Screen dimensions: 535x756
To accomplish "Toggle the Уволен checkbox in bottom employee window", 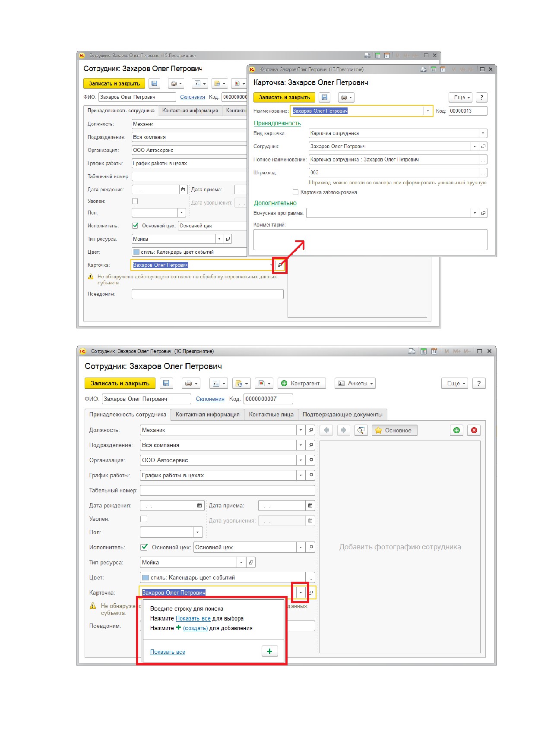I will click(x=144, y=519).
